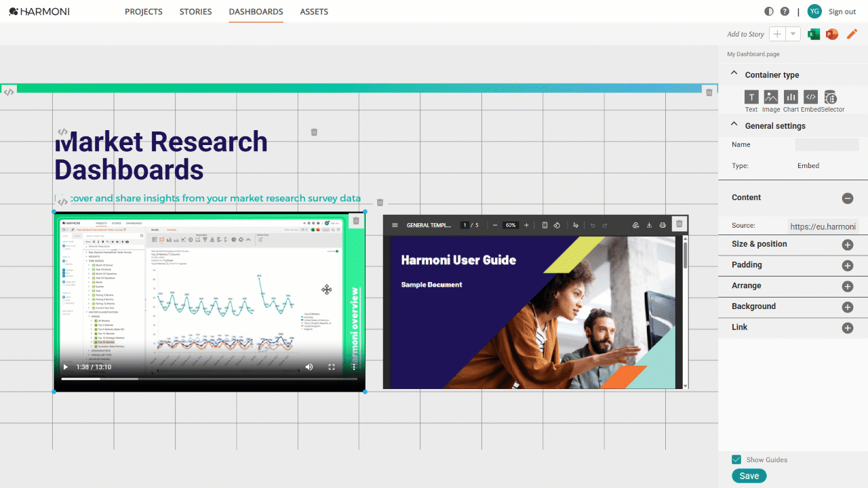Choose the Chart container type icon
868x488 pixels.
pos(791,97)
